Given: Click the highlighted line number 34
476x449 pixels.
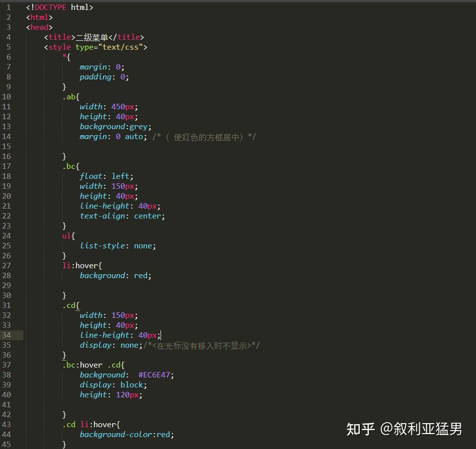Looking at the screenshot, I should [7, 335].
